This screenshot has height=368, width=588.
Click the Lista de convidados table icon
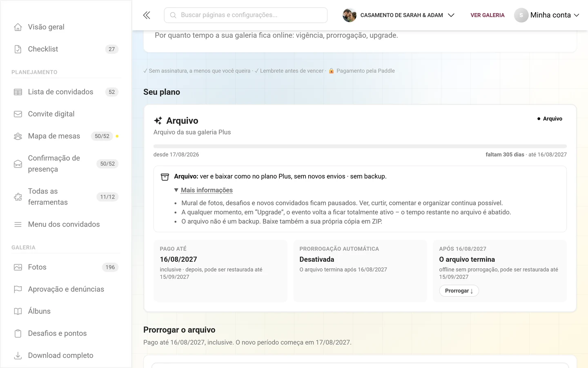[18, 92]
